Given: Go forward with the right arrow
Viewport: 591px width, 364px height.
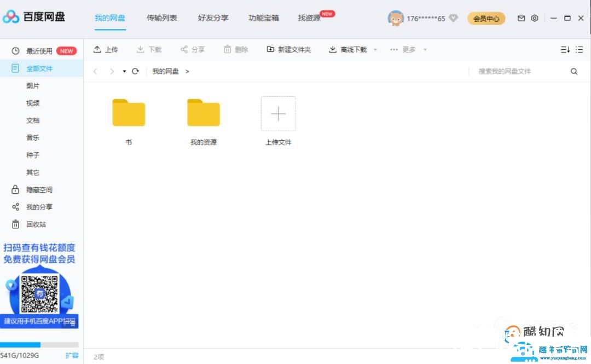Looking at the screenshot, I should click(112, 71).
